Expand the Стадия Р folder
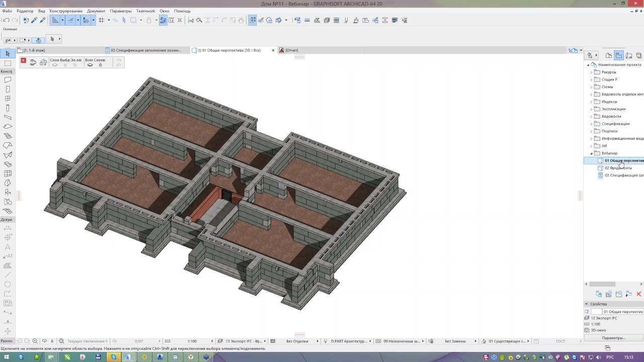 [592, 79]
